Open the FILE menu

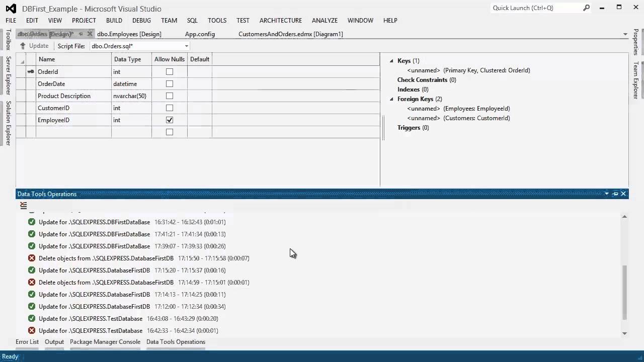(11, 21)
